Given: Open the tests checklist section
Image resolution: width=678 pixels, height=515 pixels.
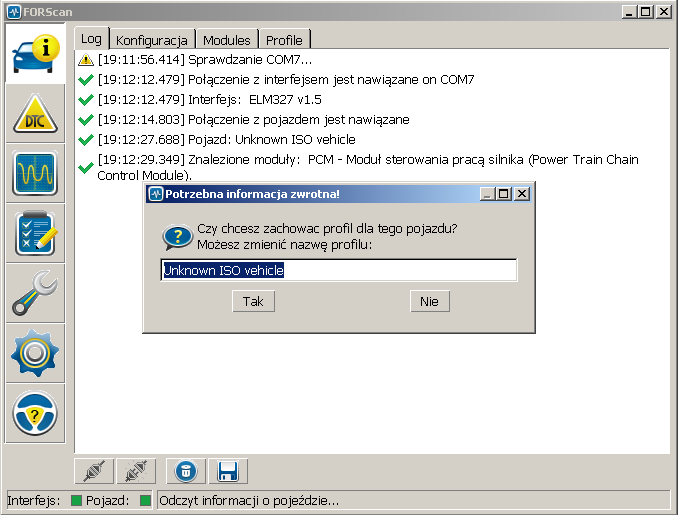Looking at the screenshot, I should click(35, 234).
